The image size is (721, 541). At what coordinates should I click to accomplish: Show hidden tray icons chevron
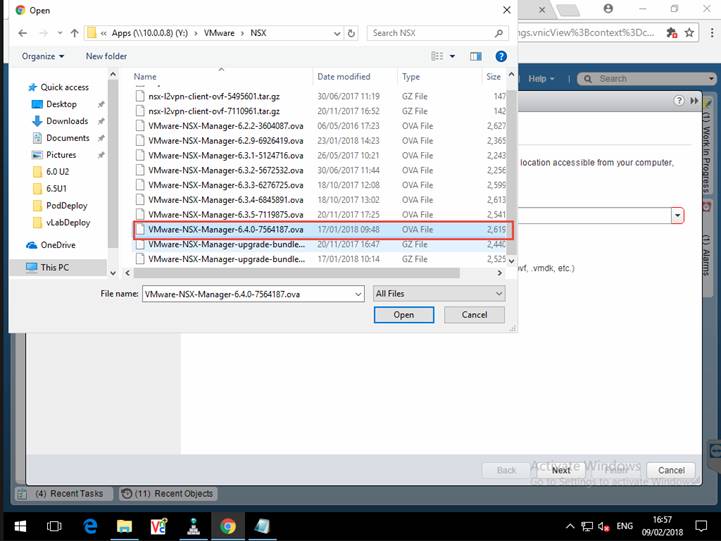(x=570, y=526)
